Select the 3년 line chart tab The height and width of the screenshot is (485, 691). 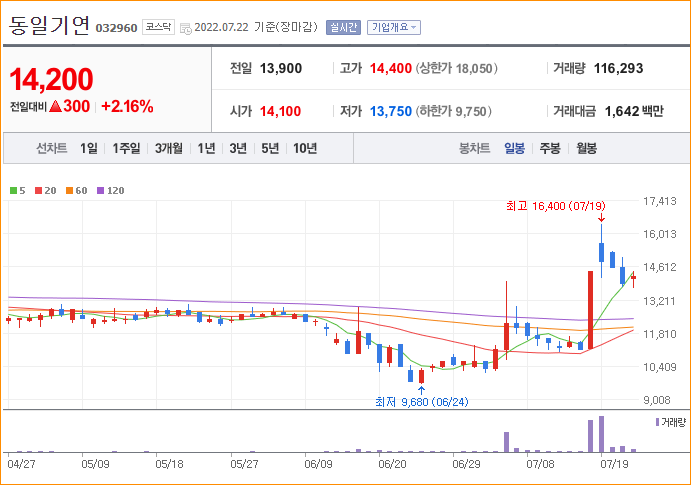[x=238, y=148]
